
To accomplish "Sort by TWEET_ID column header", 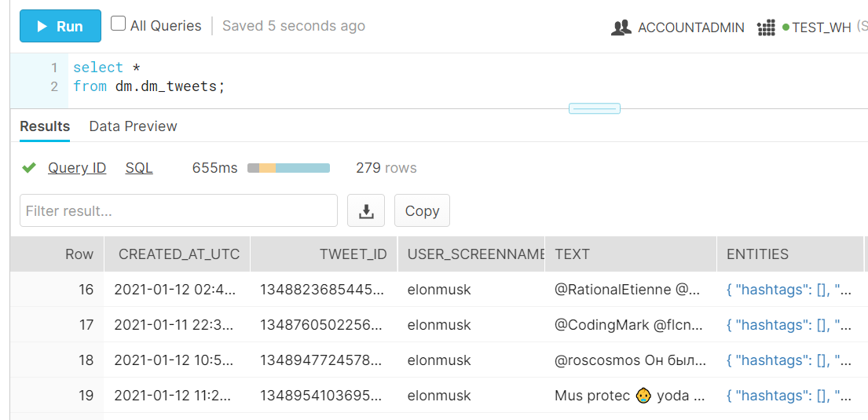I will (353, 254).
